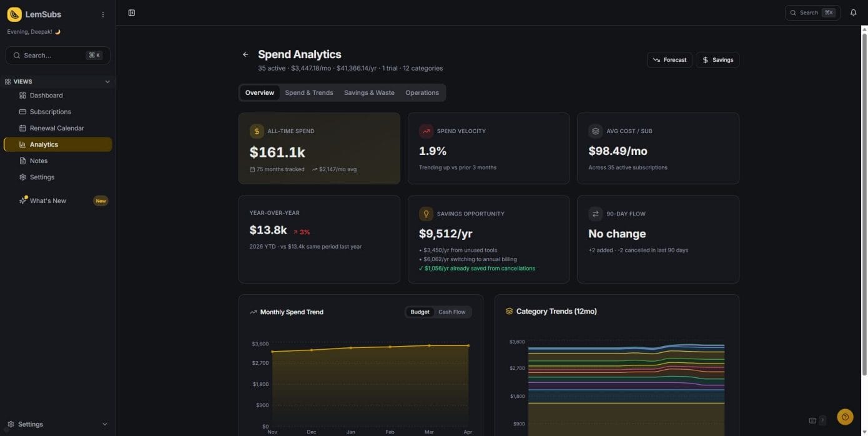Screen dimensions: 868x436
Task: Switch to the Savings & Waste tab
Action: (x=369, y=92)
